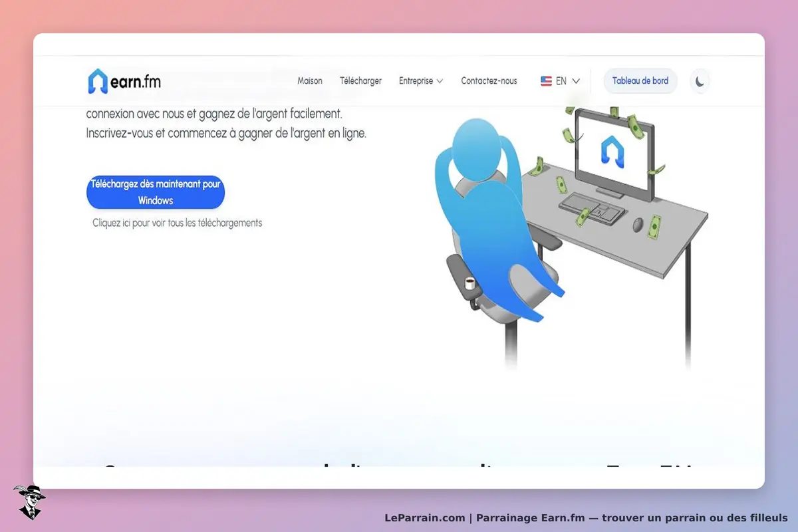Click Téléchargez dès maintenant pour Windows
The image size is (798, 532).
(x=156, y=192)
